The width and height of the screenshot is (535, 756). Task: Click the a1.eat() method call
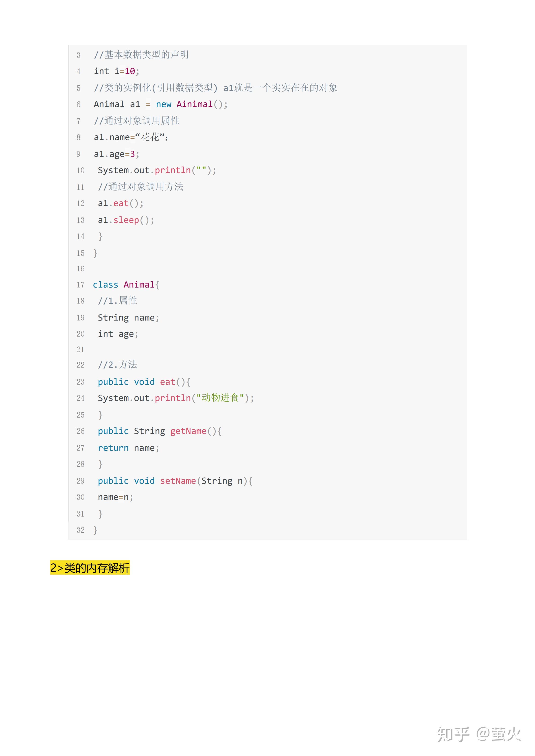pyautogui.click(x=121, y=203)
